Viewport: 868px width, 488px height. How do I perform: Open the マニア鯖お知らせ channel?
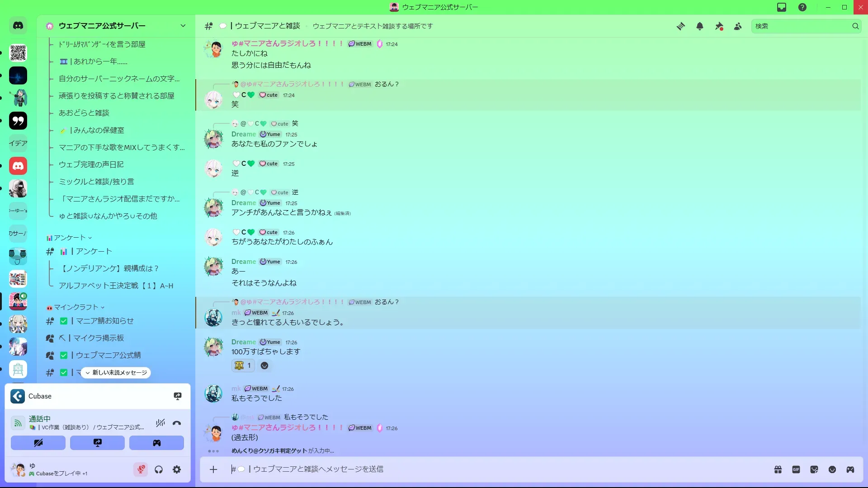(x=104, y=321)
